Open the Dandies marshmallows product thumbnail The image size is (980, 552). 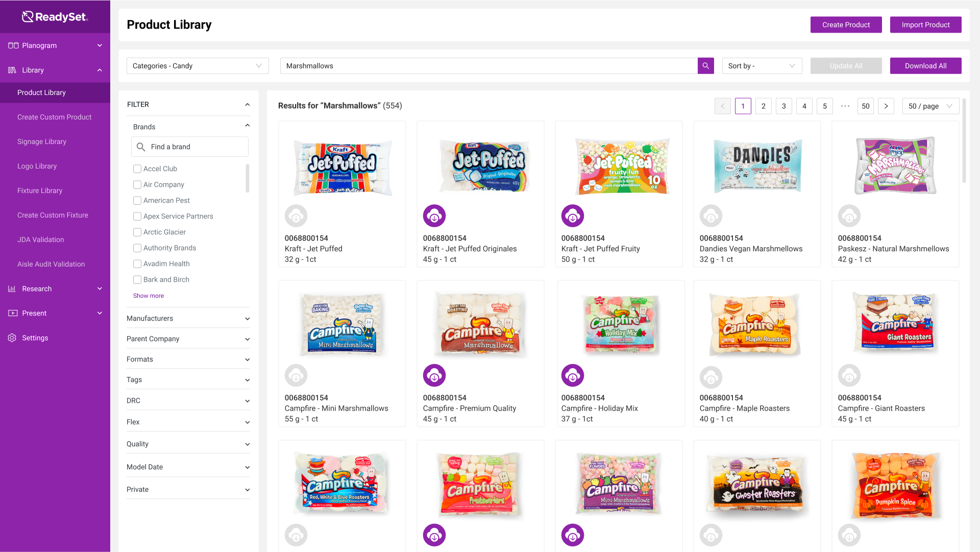[757, 165]
